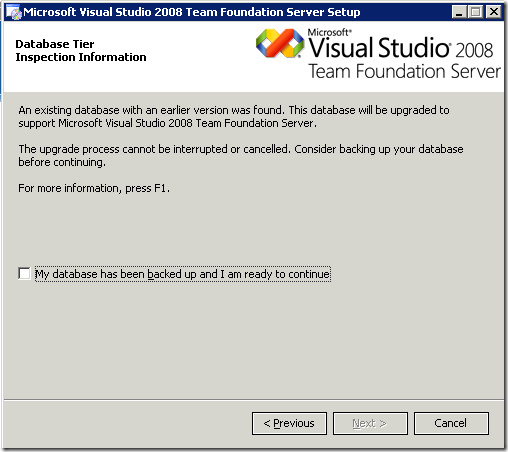Screen dimensions: 508x452
Task: Cancel the Team Foundation Server setup
Action: pos(451,423)
